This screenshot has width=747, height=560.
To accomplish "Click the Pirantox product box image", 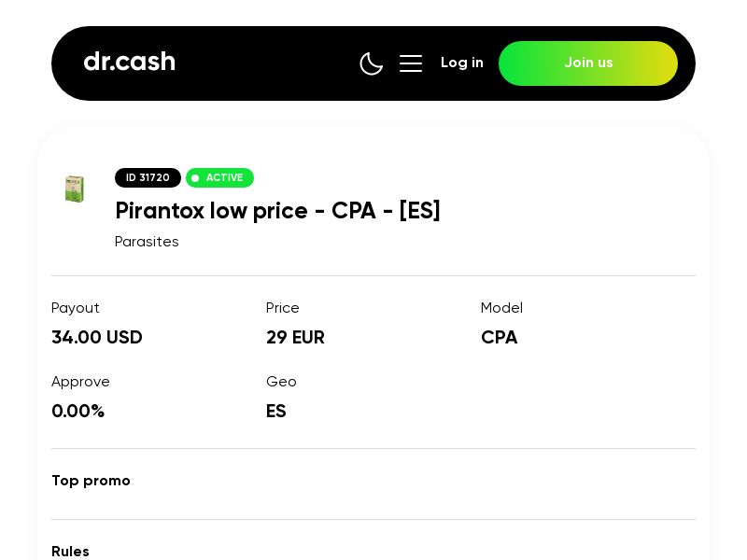I will 75,189.
